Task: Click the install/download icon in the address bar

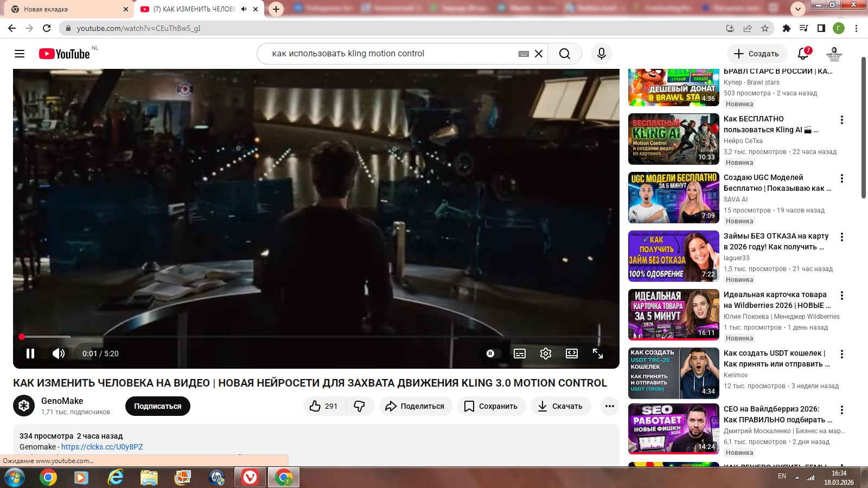Action: 730,28
